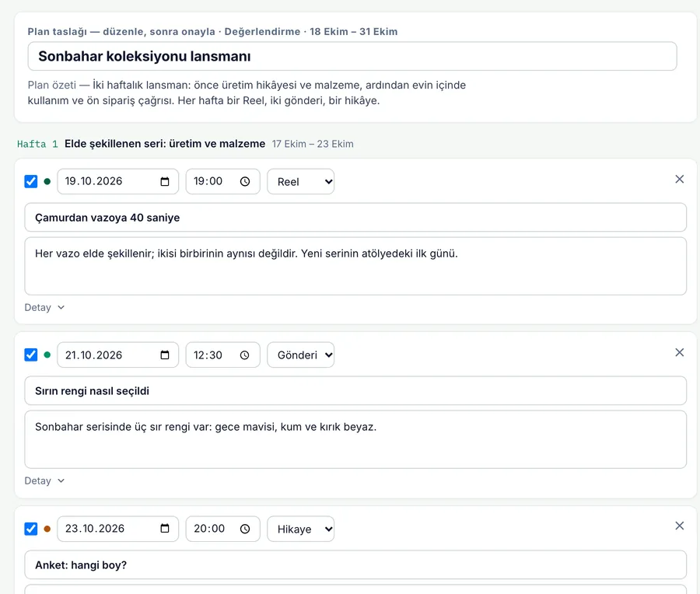The width and height of the screenshot is (700, 594).
Task: Open the Reel type dropdown
Action: point(300,182)
